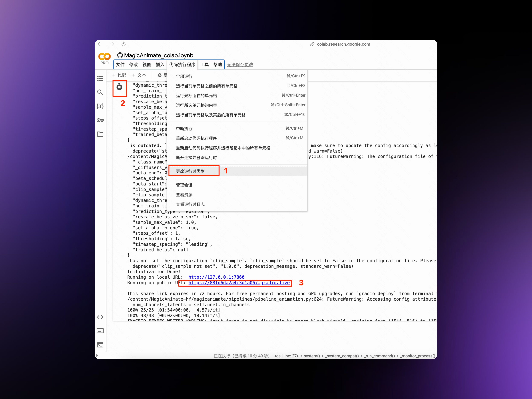The width and height of the screenshot is (532, 399).
Task: Open the gradio.live public URL link
Action: click(x=239, y=283)
